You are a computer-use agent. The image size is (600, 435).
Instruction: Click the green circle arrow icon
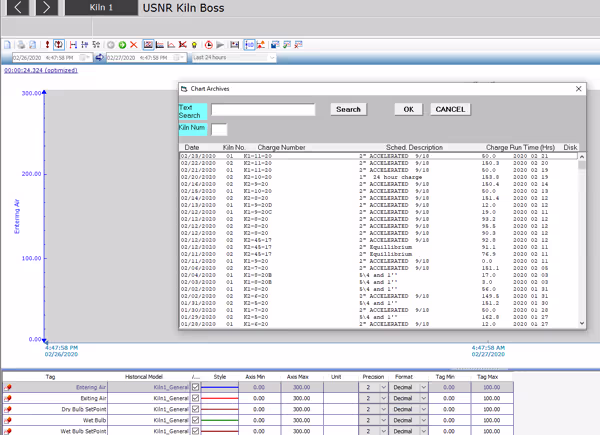(x=122, y=45)
